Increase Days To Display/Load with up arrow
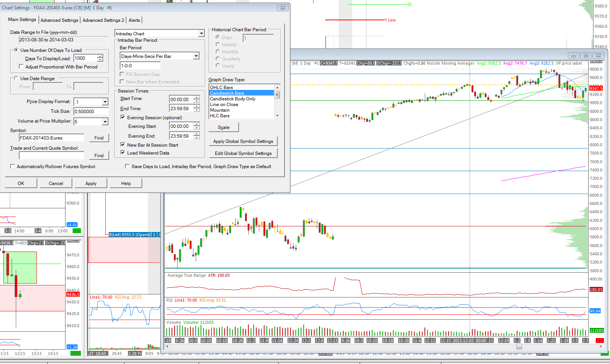Screen dimensions: 610x364 pyautogui.click(x=100, y=56)
